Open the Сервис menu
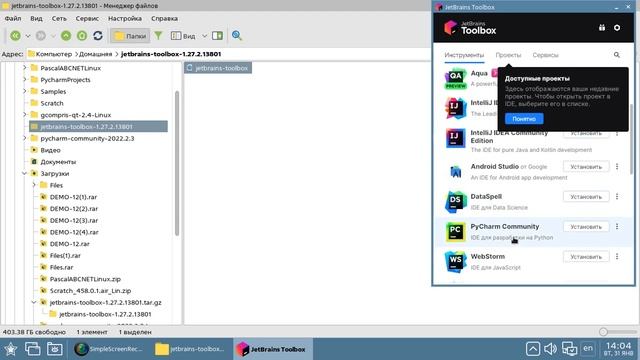Image resolution: width=640 pixels, height=360 pixels. pos(87,18)
